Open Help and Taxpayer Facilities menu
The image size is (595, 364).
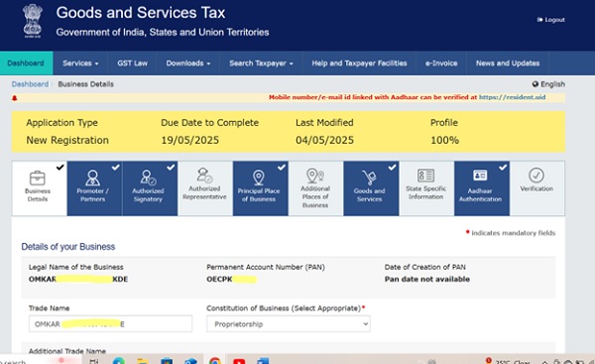[x=359, y=63]
